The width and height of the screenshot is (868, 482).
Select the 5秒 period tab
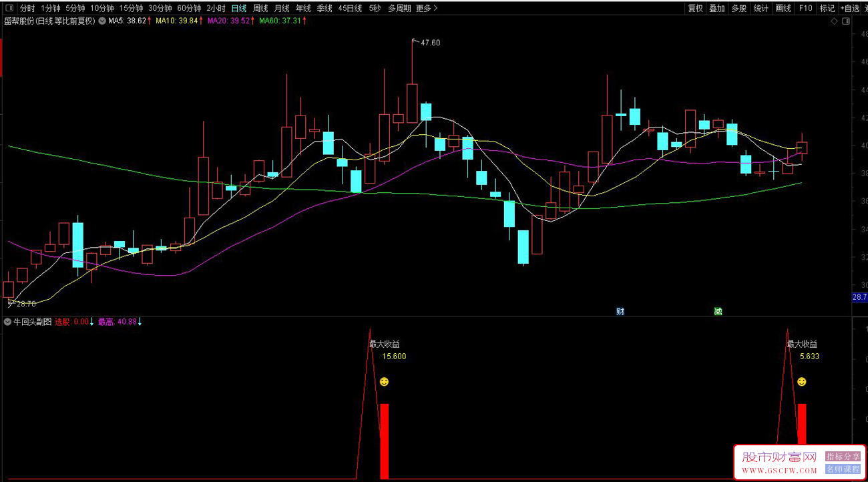point(375,9)
